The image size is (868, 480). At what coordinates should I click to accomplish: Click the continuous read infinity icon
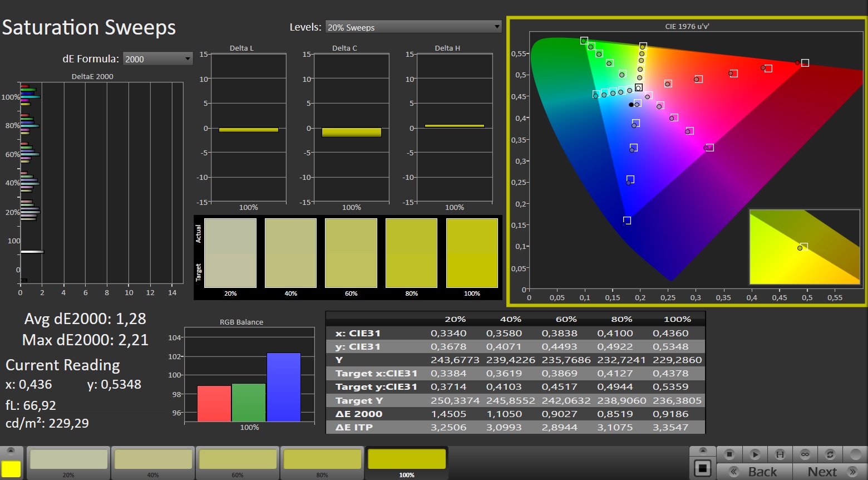point(805,454)
